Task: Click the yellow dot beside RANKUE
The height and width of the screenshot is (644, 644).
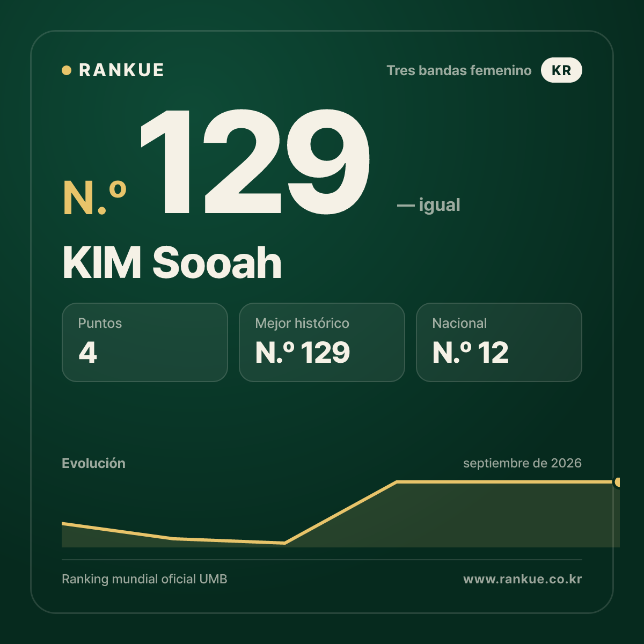Action: click(x=67, y=70)
